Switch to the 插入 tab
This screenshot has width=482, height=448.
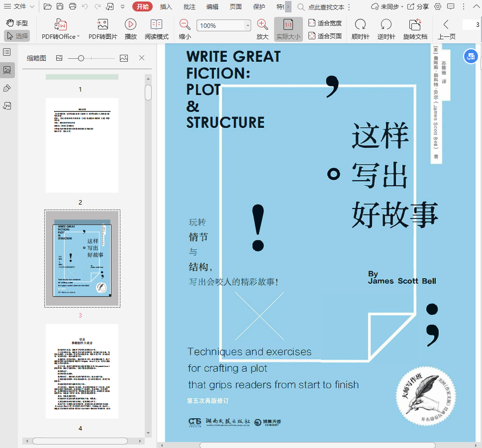point(166,6)
